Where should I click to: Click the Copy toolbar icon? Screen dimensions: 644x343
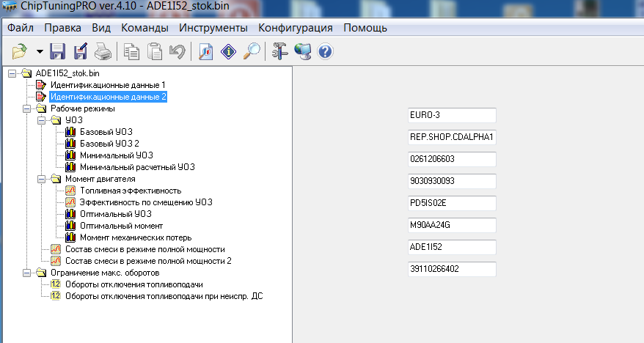[x=132, y=51]
